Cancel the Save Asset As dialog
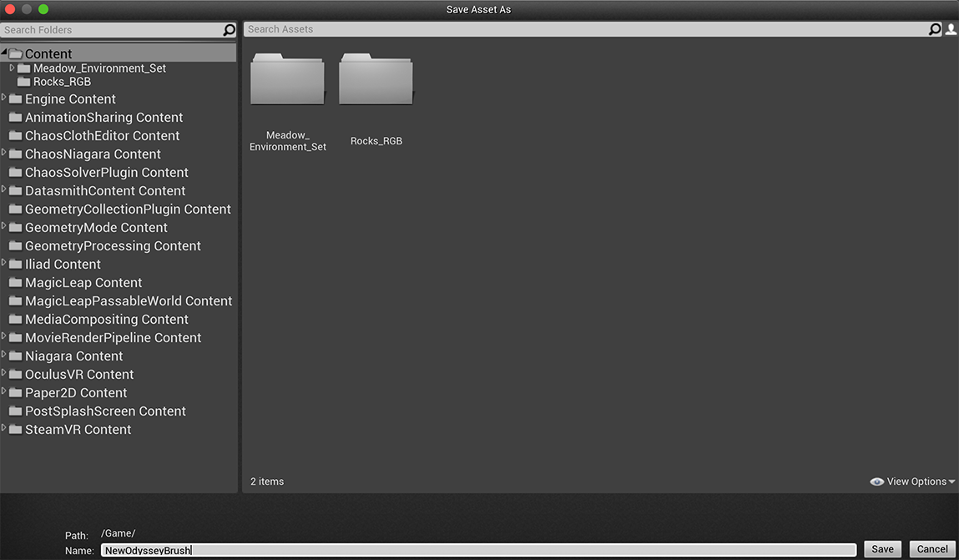The width and height of the screenshot is (959, 560). (x=931, y=549)
